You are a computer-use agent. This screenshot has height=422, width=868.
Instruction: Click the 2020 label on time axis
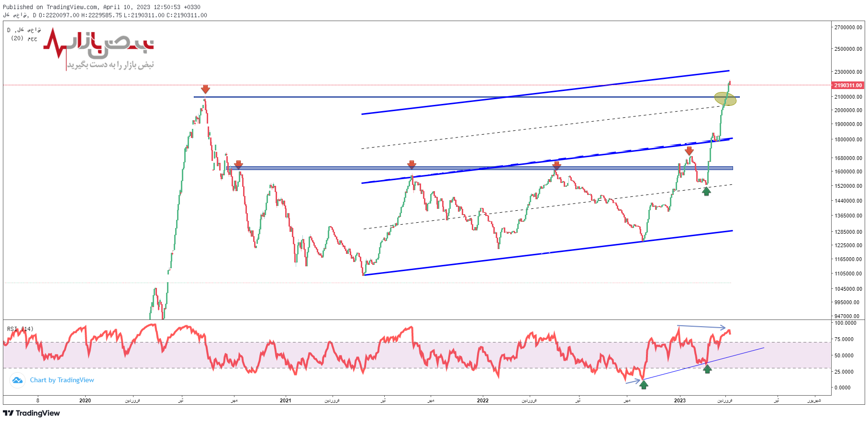coord(85,400)
